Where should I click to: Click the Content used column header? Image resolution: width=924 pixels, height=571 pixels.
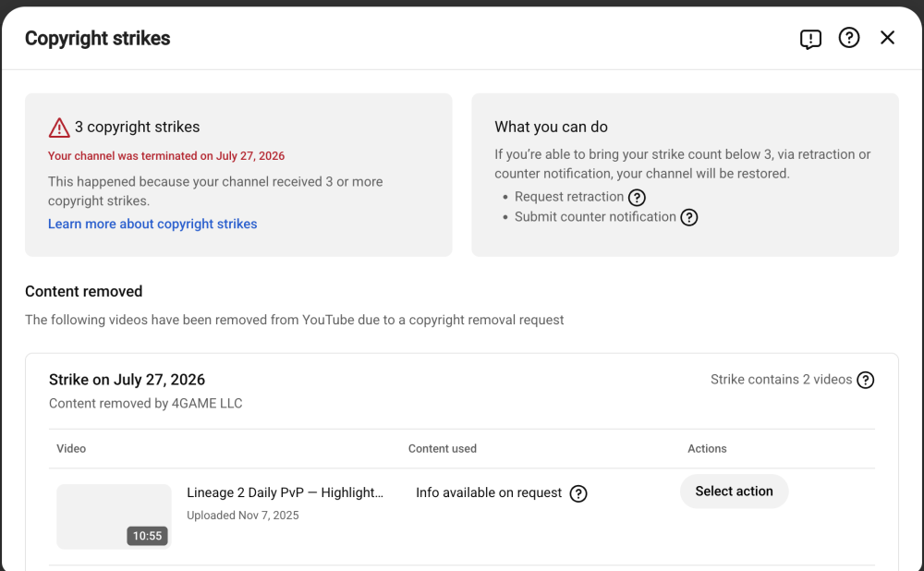point(442,448)
